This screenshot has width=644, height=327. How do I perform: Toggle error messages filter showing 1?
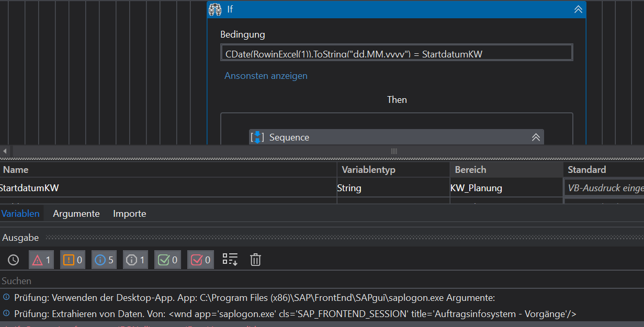(x=42, y=260)
